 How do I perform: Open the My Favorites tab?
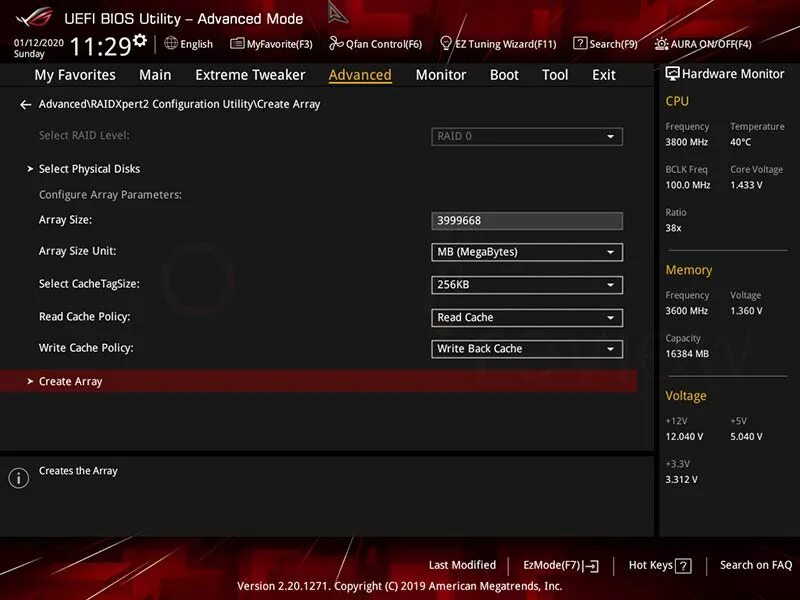75,75
